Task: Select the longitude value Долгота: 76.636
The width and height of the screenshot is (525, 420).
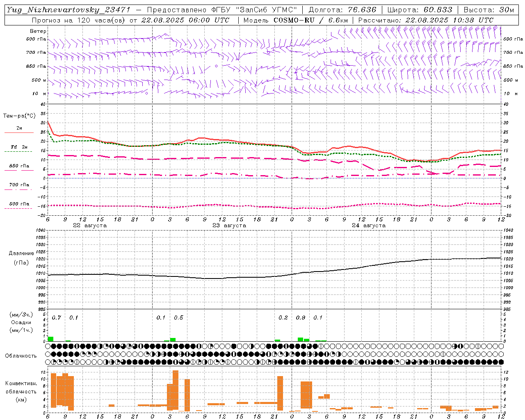Action: click(x=342, y=10)
